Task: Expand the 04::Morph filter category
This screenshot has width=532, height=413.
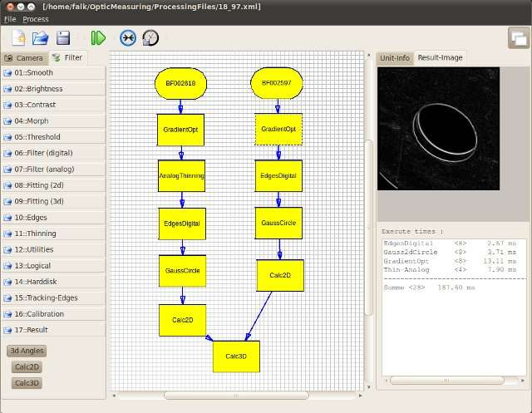Action: tap(53, 121)
